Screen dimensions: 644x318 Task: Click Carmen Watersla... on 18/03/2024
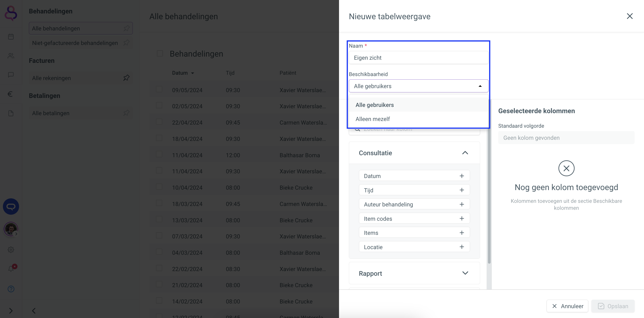click(x=303, y=204)
